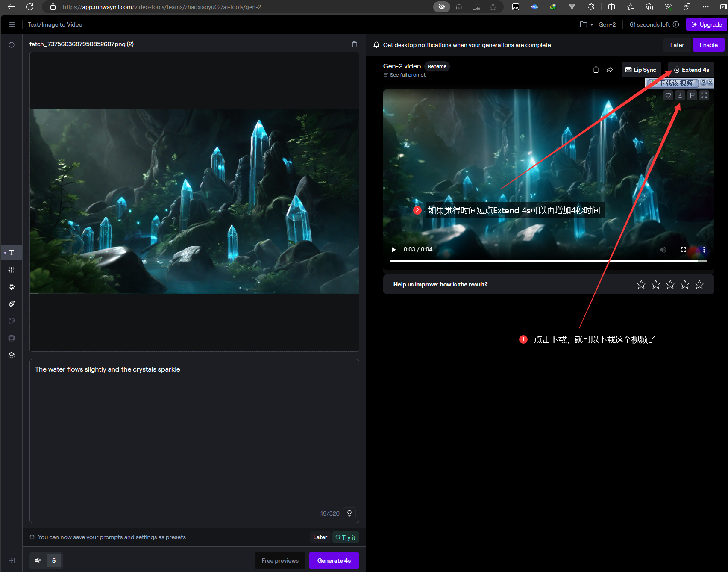
Task: Expand the video preview with the arrows icon
Action: point(704,95)
